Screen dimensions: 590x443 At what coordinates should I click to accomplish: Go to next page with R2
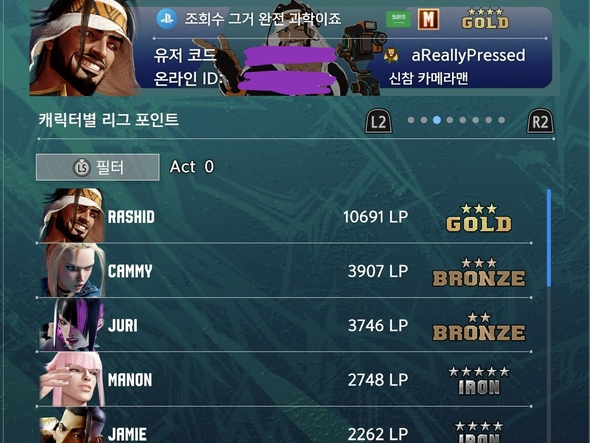click(x=540, y=121)
